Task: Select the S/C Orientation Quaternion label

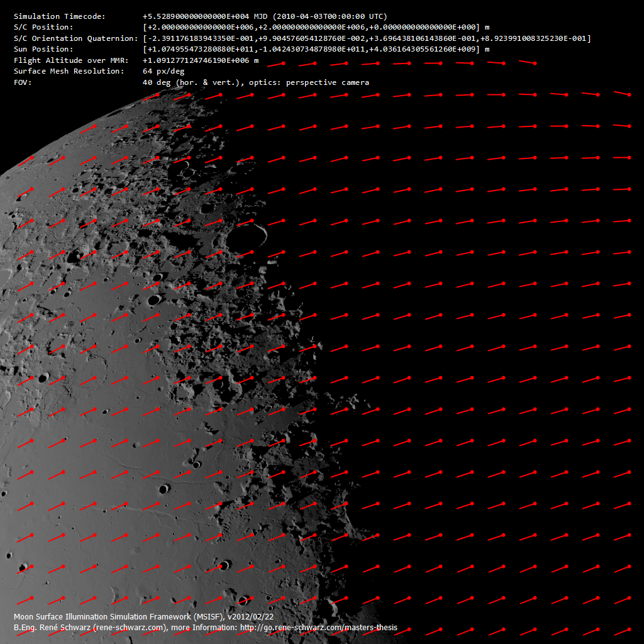Action: click(x=75, y=38)
